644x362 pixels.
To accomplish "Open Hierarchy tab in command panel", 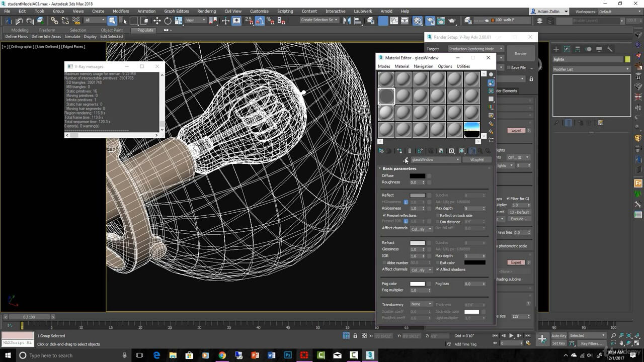I will (x=578, y=49).
